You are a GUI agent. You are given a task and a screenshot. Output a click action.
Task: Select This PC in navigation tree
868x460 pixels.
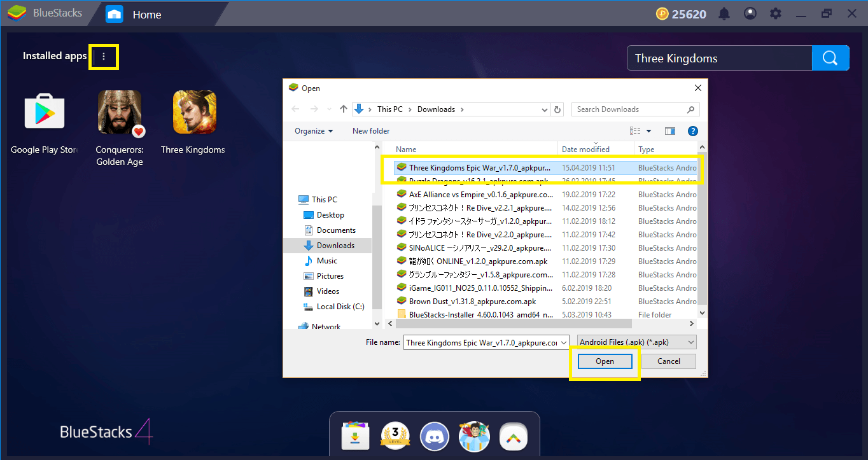325,200
